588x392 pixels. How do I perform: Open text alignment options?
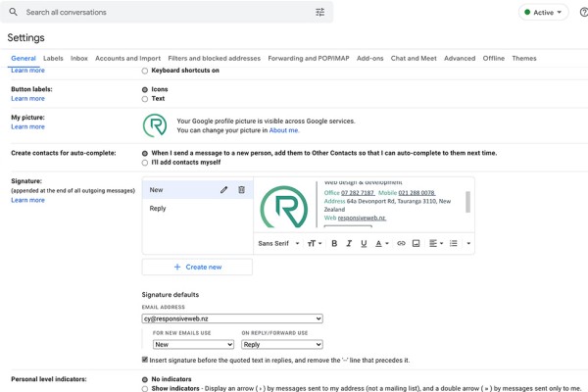point(436,243)
